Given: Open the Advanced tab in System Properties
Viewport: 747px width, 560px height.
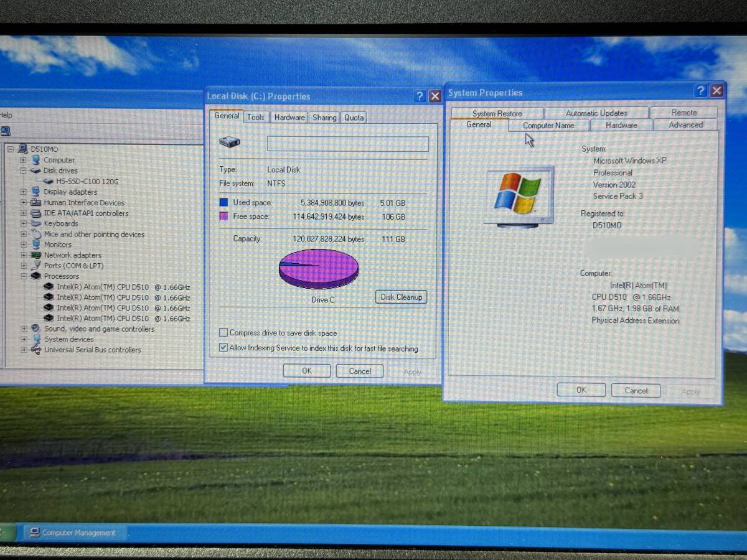Looking at the screenshot, I should coord(685,124).
